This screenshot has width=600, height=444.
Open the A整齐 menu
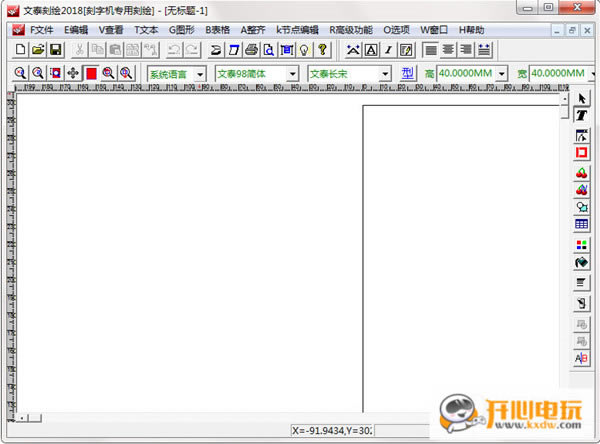(x=253, y=30)
